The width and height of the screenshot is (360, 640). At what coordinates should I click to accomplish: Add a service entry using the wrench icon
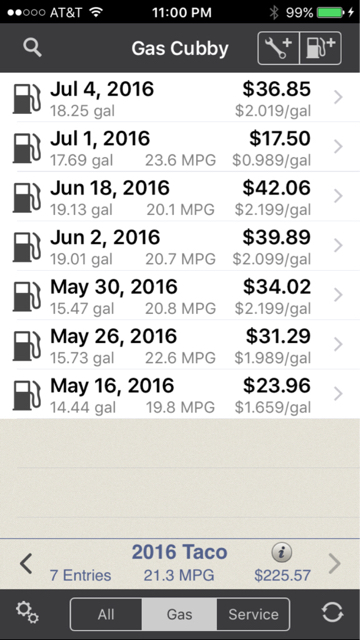(x=279, y=48)
